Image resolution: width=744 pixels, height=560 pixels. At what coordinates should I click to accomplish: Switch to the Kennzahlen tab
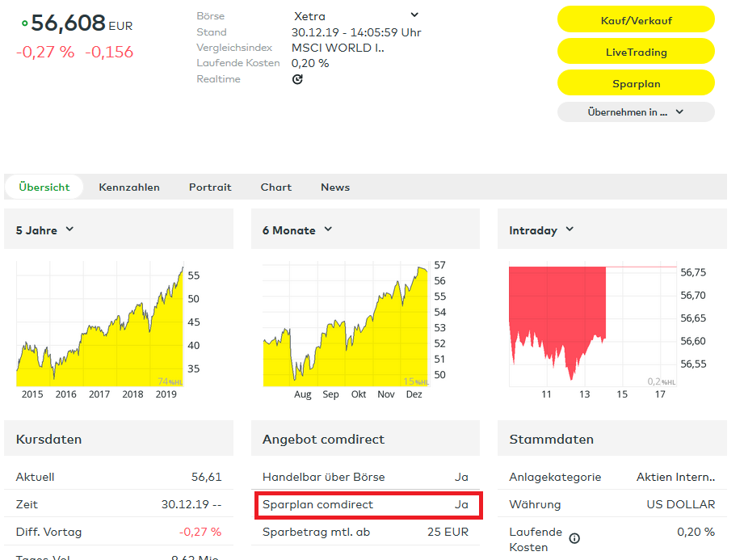[129, 187]
